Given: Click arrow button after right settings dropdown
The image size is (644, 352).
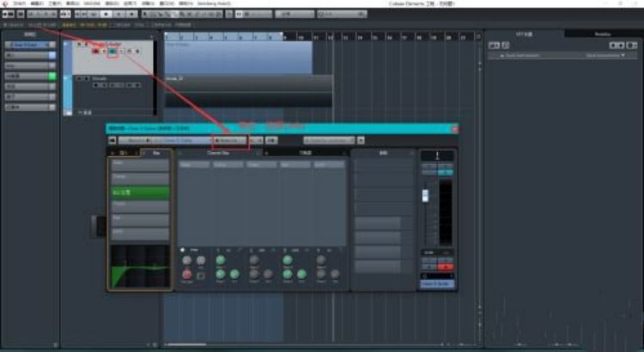Looking at the screenshot, I should click(x=361, y=141).
